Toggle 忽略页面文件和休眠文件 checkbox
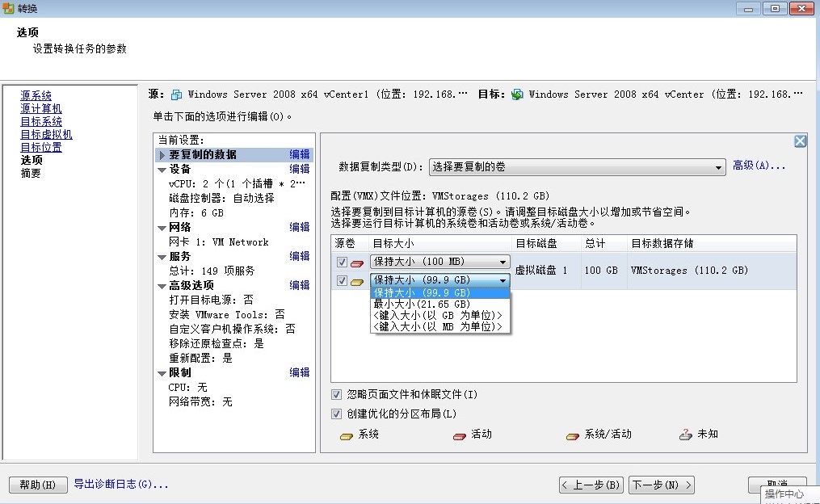The height and width of the screenshot is (504, 820). click(x=336, y=394)
